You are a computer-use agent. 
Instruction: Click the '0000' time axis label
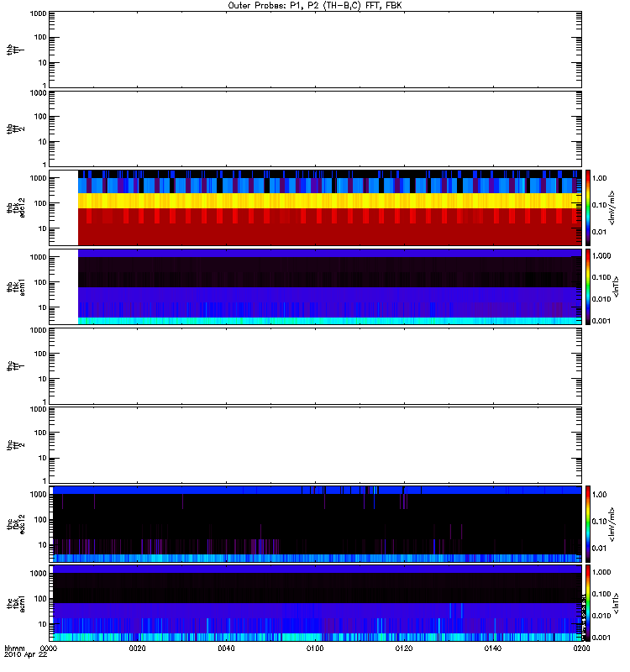click(49, 648)
